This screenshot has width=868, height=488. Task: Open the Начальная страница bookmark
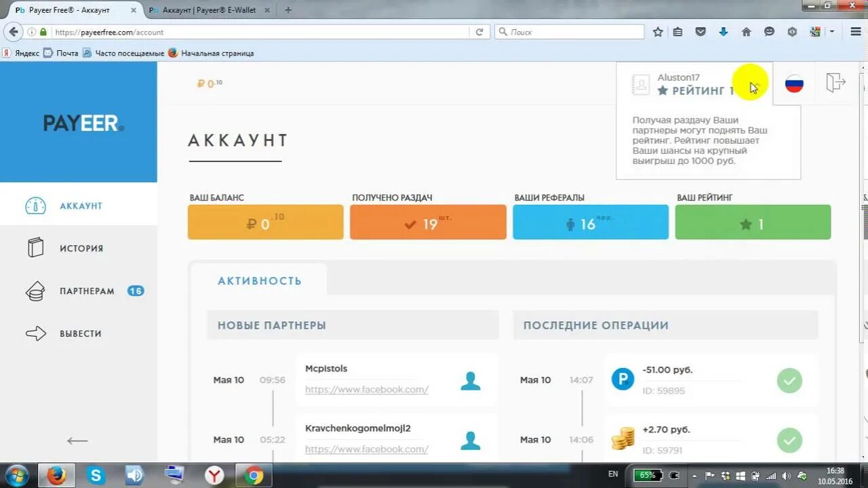(211, 53)
